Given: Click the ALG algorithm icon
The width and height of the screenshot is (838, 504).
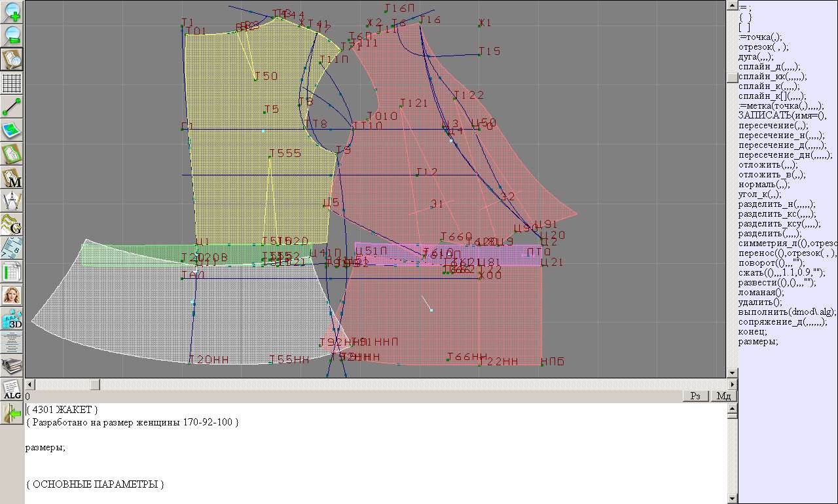Looking at the screenshot, I should click(x=12, y=390).
